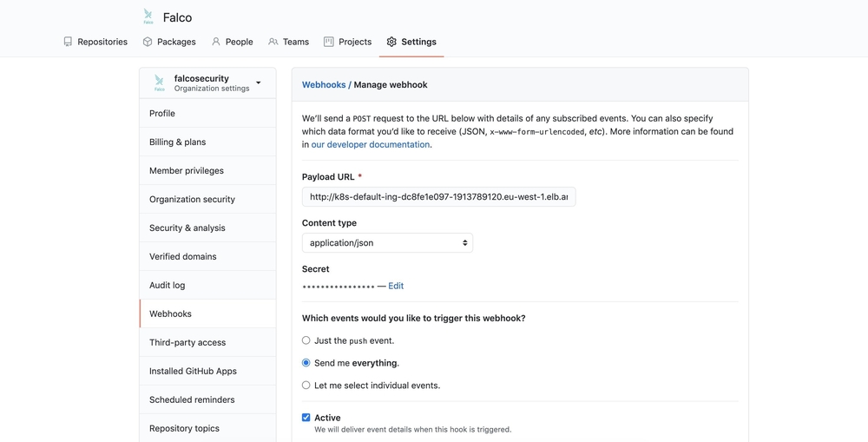Go to Billing & plans settings
Image resolution: width=868 pixels, height=442 pixels.
[207, 142]
